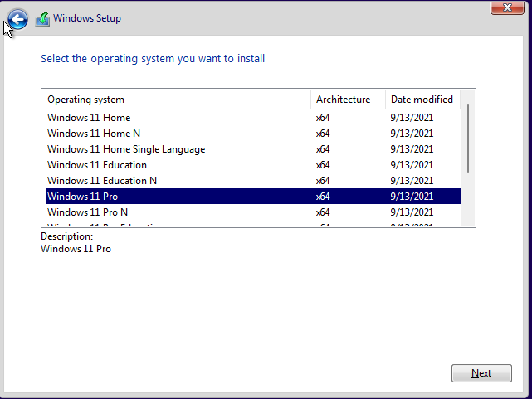Sort by the Architecture column header
Viewport: 532px width, 399px height.
pos(343,100)
